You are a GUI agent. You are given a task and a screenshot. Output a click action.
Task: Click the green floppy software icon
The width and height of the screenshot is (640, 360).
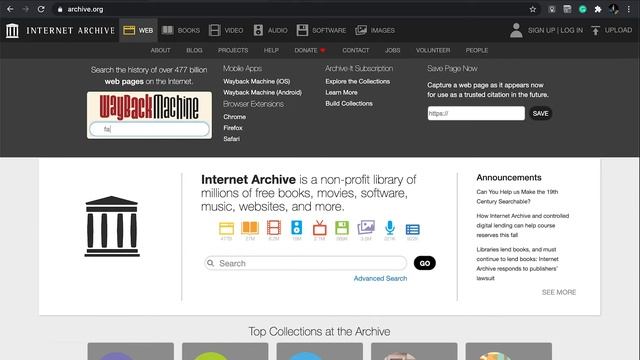click(x=342, y=228)
